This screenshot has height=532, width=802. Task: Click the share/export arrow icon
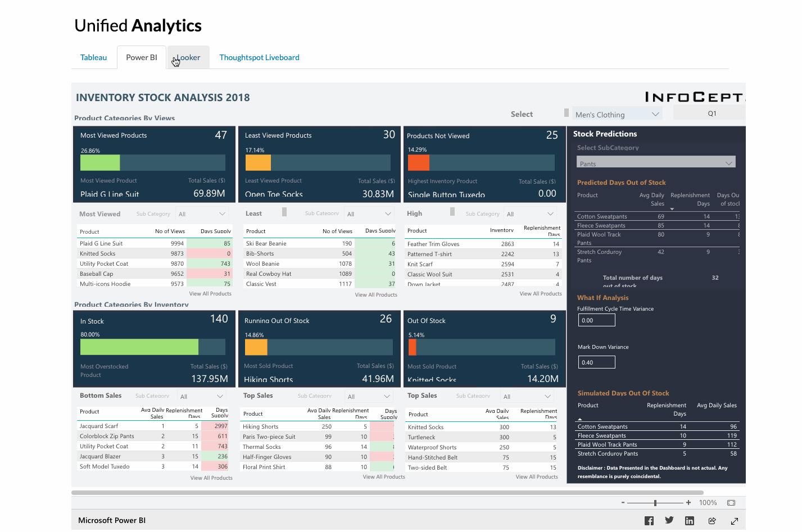click(712, 520)
